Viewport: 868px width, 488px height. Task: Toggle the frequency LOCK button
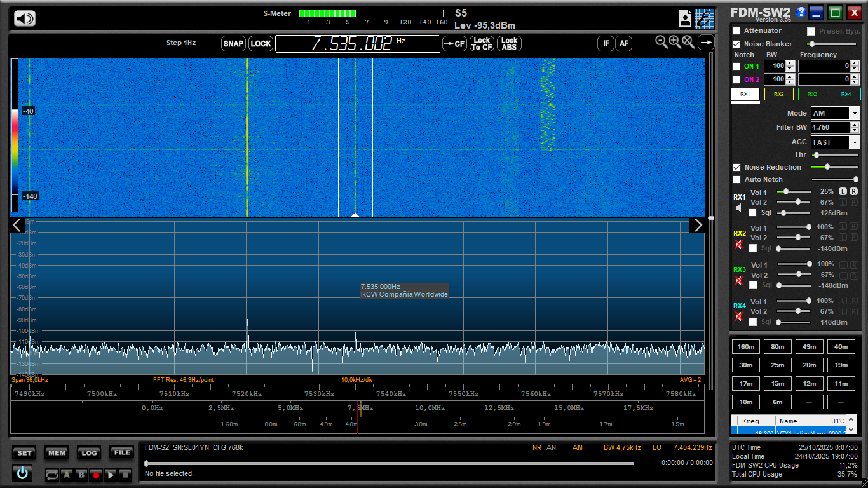coord(261,44)
